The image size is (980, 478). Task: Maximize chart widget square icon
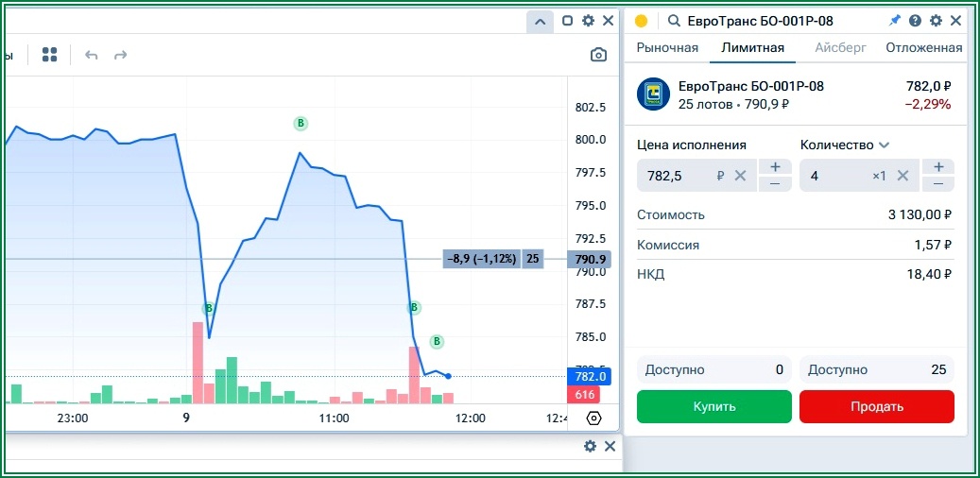pos(568,21)
